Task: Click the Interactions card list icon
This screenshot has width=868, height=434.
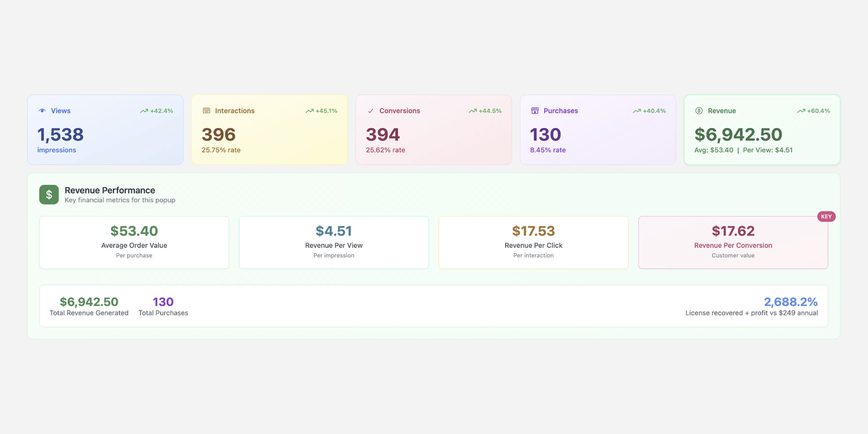Action: pyautogui.click(x=207, y=111)
